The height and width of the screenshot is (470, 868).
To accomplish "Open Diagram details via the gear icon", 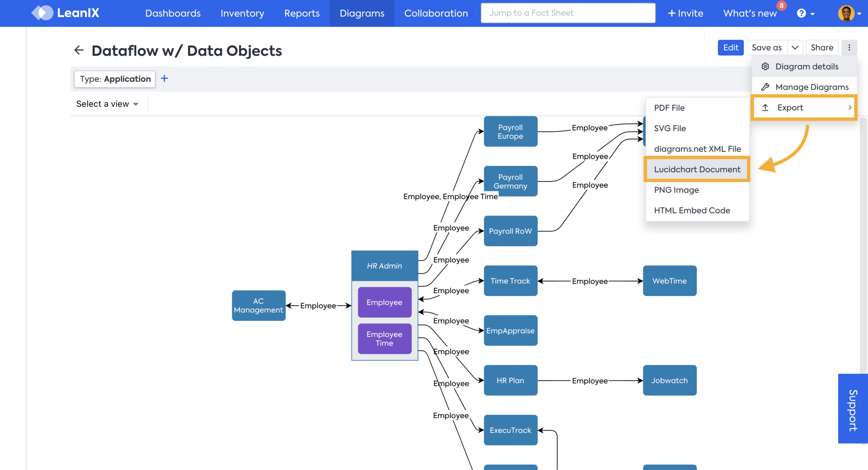I will tap(765, 66).
